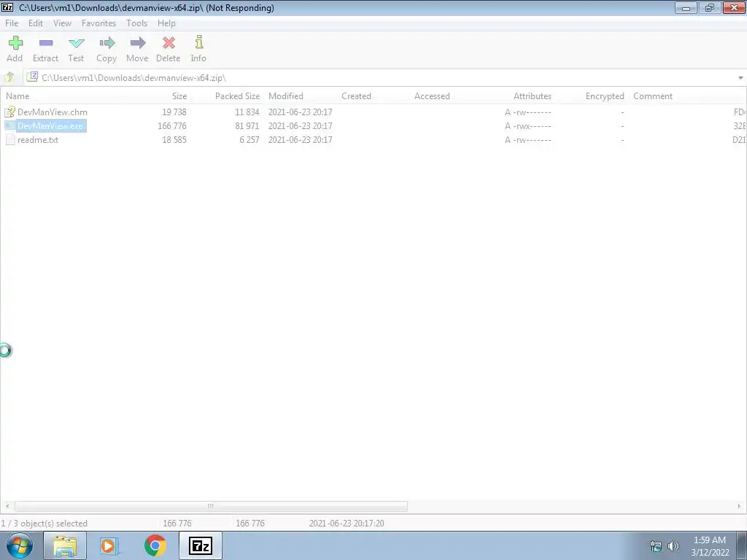This screenshot has width=747, height=560.
Task: Open Google Chrome from the taskbar
Action: (155, 545)
